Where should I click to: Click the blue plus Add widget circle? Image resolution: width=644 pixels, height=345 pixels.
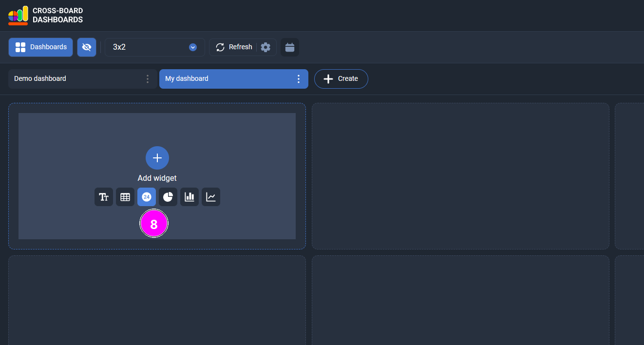tap(157, 158)
